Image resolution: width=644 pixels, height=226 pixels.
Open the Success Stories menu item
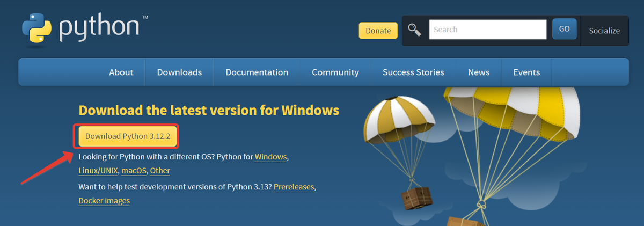[413, 72]
